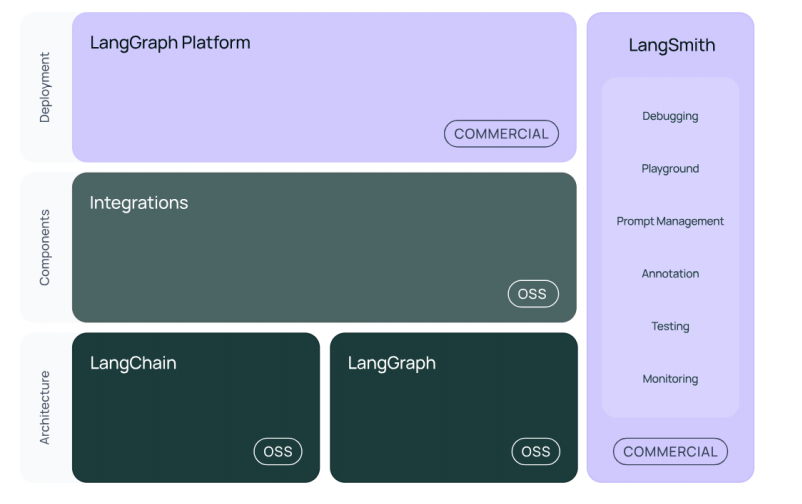Click the COMMERCIAL badge under LangSmith
The height and width of the screenshot is (504, 802).
click(x=670, y=451)
